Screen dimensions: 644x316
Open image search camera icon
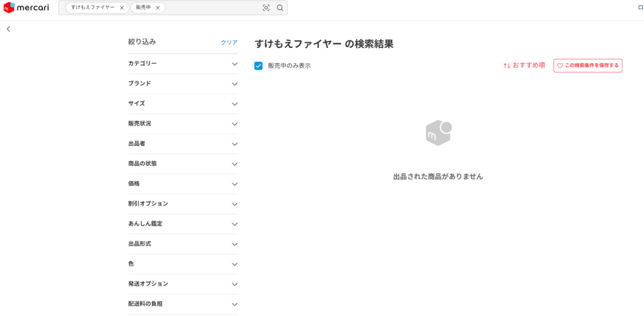(266, 8)
